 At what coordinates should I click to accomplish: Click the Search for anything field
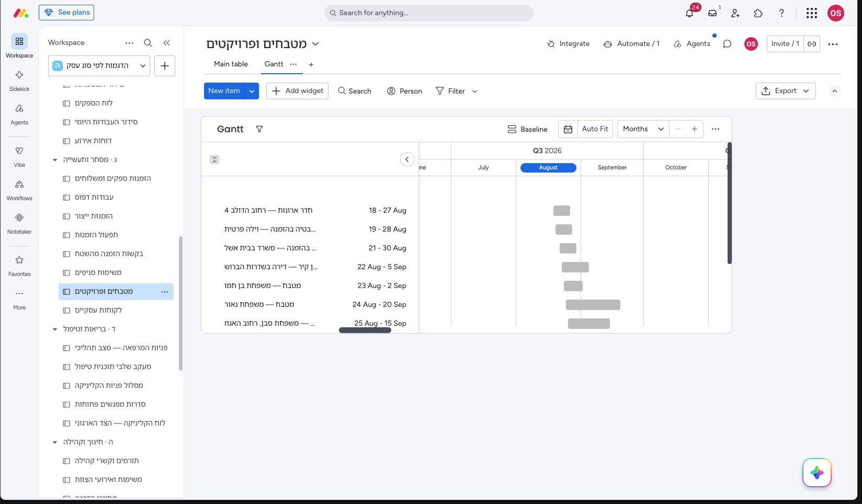(x=429, y=13)
